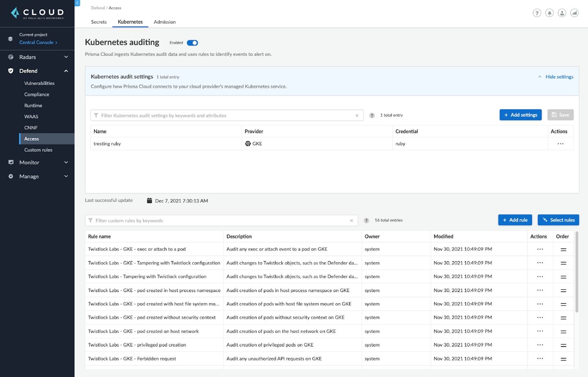
Task: Focus the custom rules filter field
Action: point(221,221)
